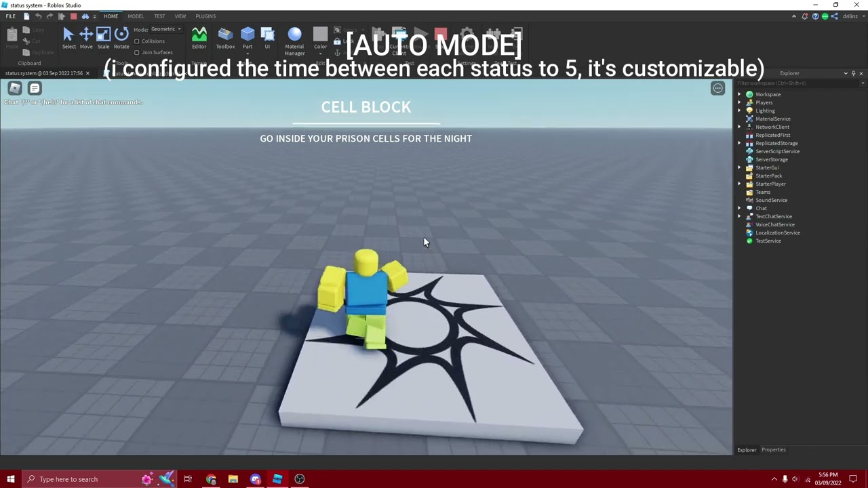This screenshot has width=868, height=488.
Task: Expand the ReplicatedStorage node
Action: pos(740,143)
